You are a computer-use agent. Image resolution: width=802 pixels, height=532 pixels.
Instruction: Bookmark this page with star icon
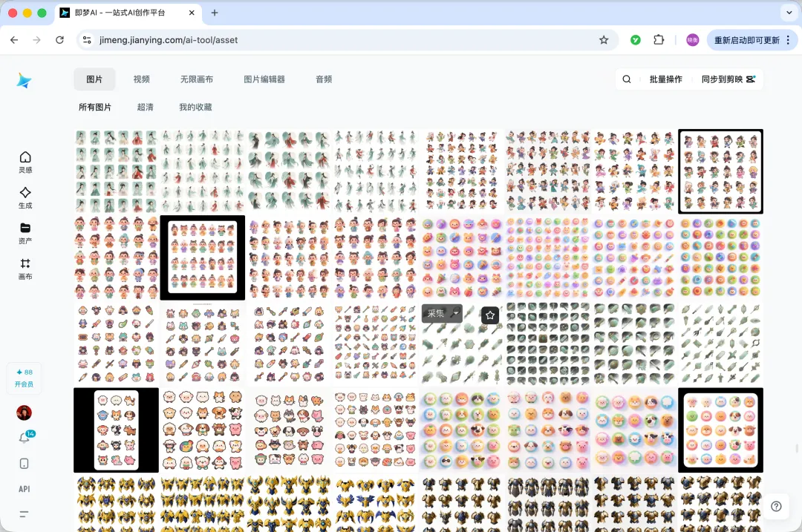(x=604, y=40)
